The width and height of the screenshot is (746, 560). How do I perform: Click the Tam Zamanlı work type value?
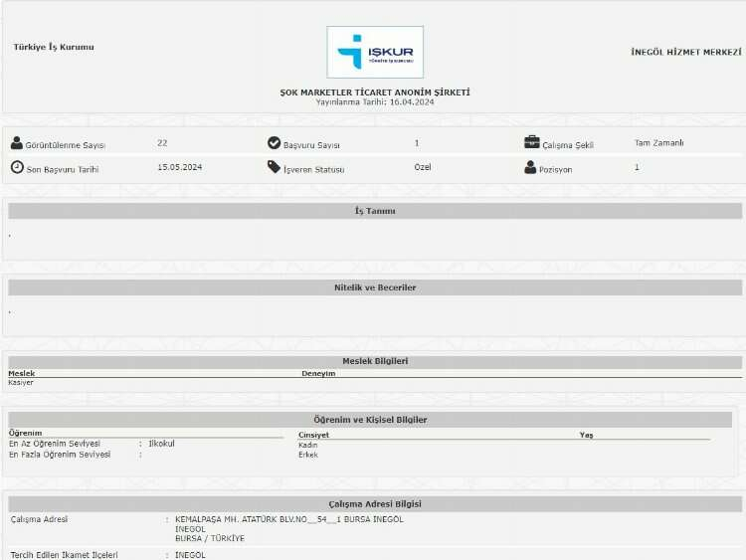658,143
